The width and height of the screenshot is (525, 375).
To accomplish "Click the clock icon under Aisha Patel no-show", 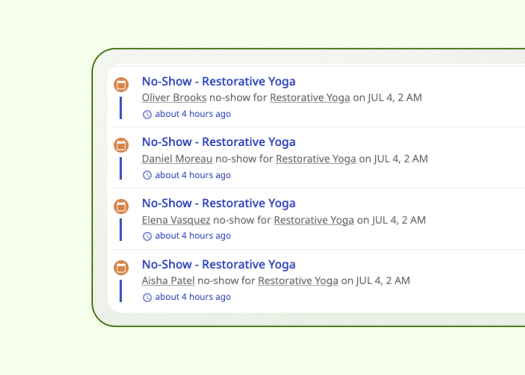I will [x=147, y=297].
